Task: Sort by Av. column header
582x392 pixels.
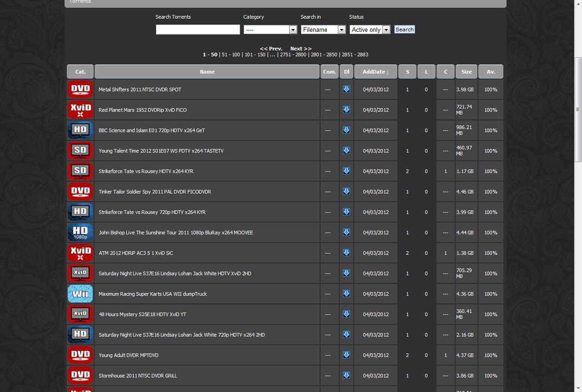Action: pos(491,72)
